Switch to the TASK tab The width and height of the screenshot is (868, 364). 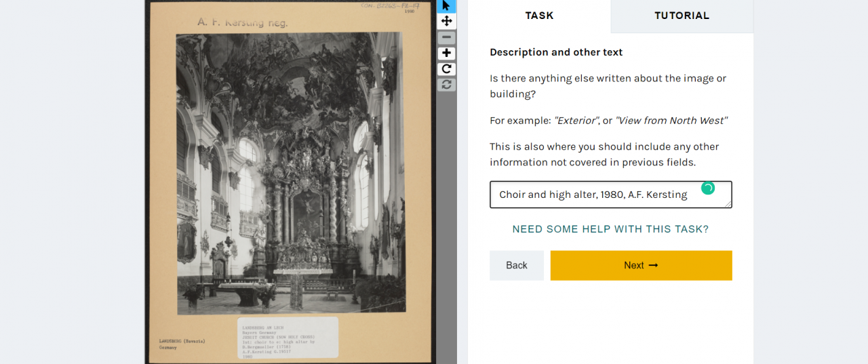pos(539,16)
